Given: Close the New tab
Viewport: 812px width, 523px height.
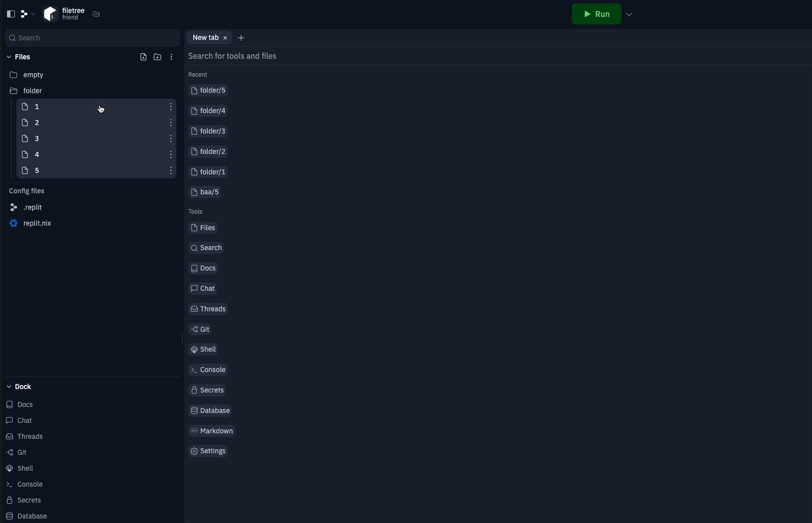Looking at the screenshot, I should point(225,38).
